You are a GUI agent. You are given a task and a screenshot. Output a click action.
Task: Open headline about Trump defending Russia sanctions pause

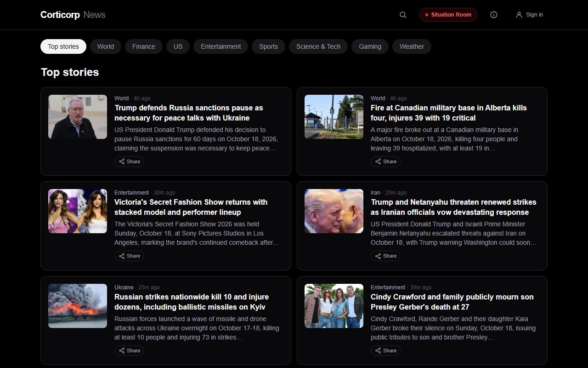189,113
